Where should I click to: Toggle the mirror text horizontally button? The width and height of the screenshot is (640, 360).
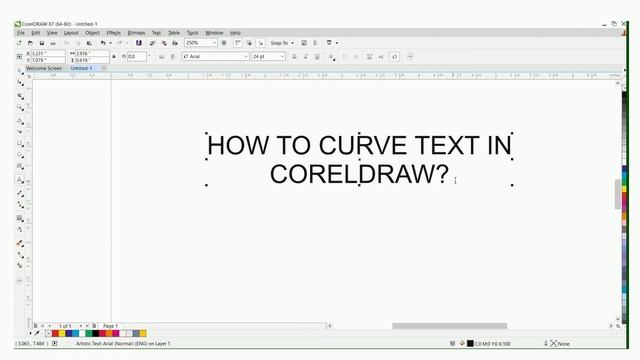point(162,57)
